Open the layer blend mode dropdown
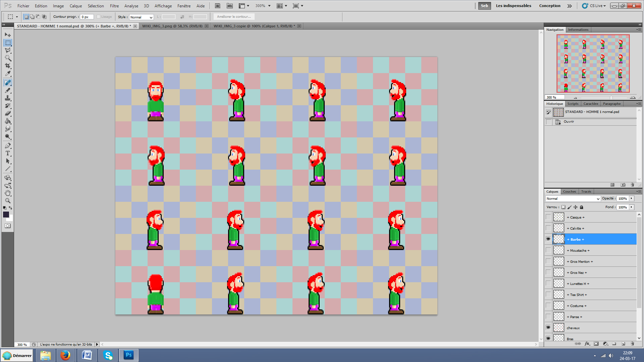The height and width of the screenshot is (362, 644). [573, 199]
